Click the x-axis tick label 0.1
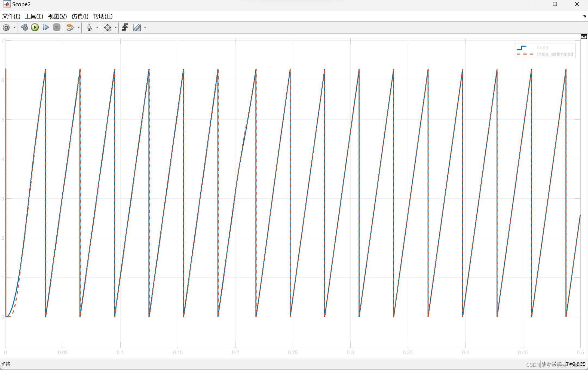 pyautogui.click(x=120, y=352)
